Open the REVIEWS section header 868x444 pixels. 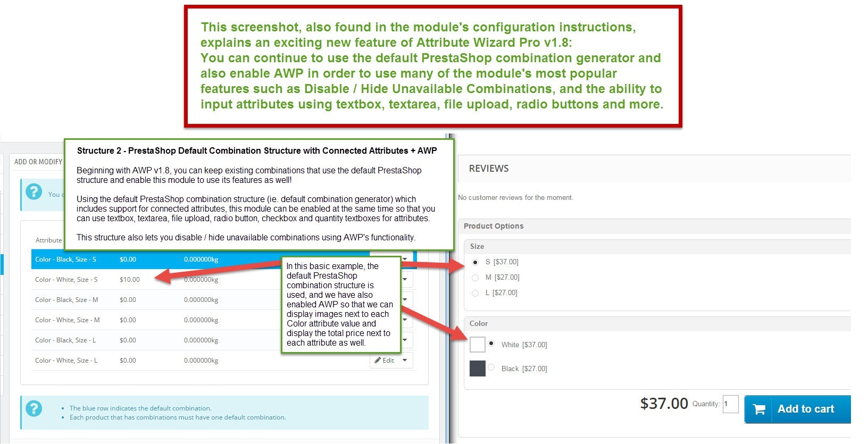(x=654, y=169)
